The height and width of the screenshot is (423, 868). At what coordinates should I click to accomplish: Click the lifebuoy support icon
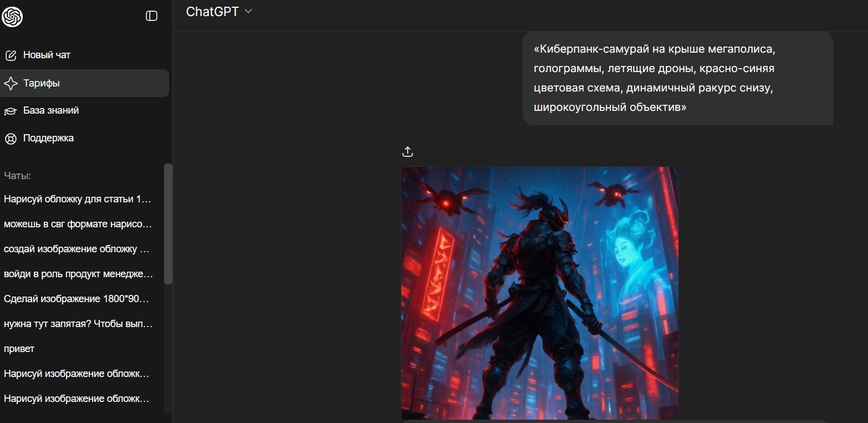coord(11,138)
